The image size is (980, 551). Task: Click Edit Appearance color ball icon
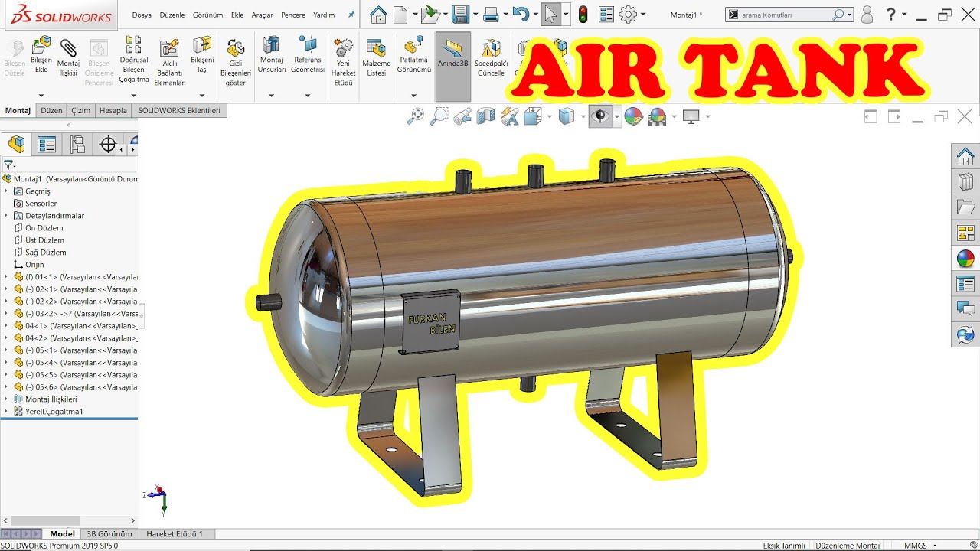point(632,116)
